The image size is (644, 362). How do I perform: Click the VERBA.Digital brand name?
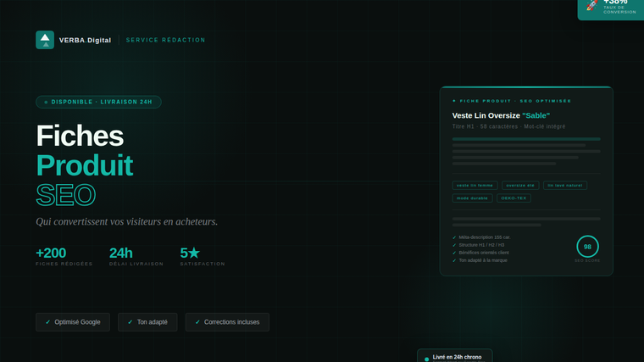(85, 40)
